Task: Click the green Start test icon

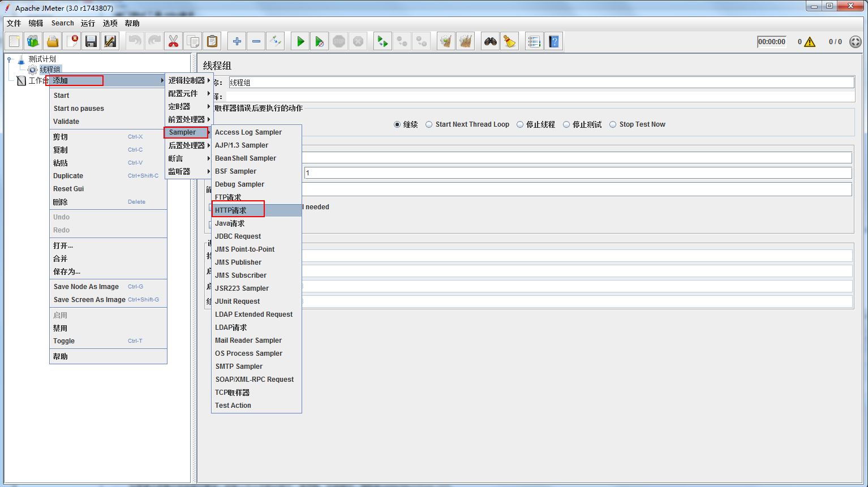Action: [x=300, y=41]
